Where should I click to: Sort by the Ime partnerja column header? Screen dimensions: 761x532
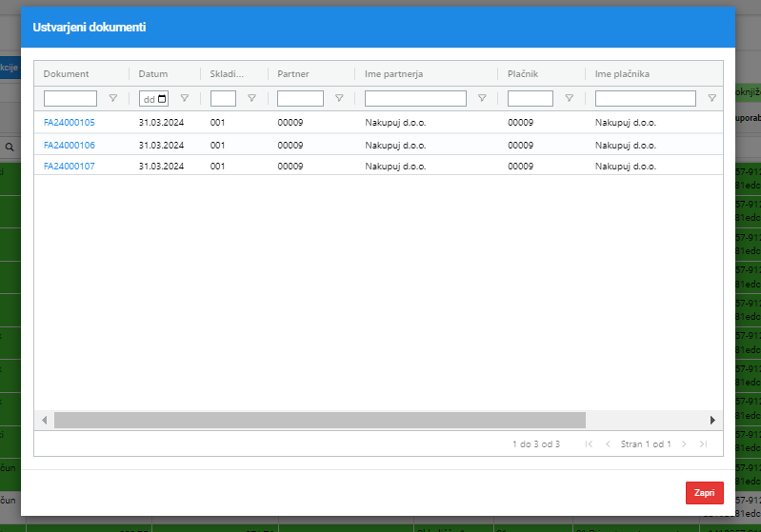pyautogui.click(x=393, y=74)
